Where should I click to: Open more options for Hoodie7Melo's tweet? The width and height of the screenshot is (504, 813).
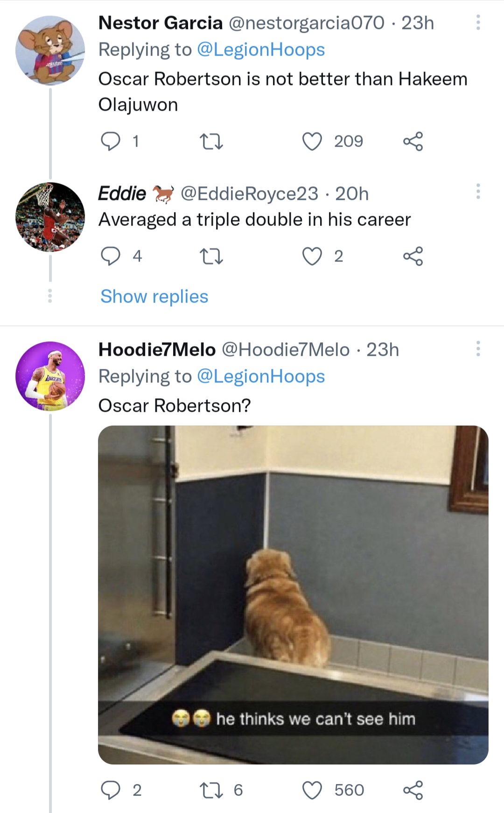(478, 348)
